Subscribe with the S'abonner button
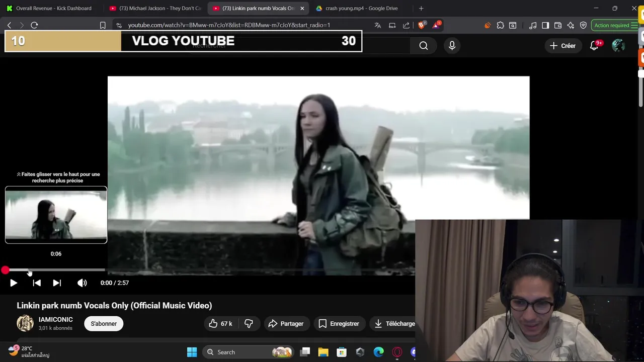 [104, 324]
